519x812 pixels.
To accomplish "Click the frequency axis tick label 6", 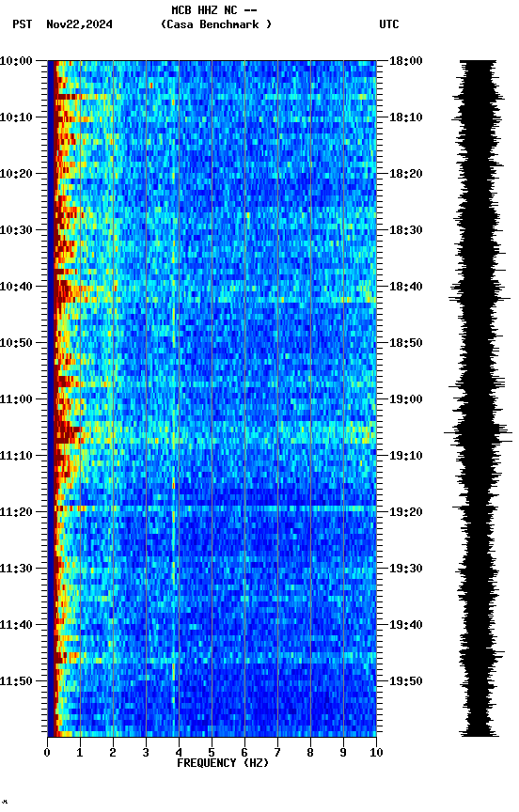I will [244, 753].
